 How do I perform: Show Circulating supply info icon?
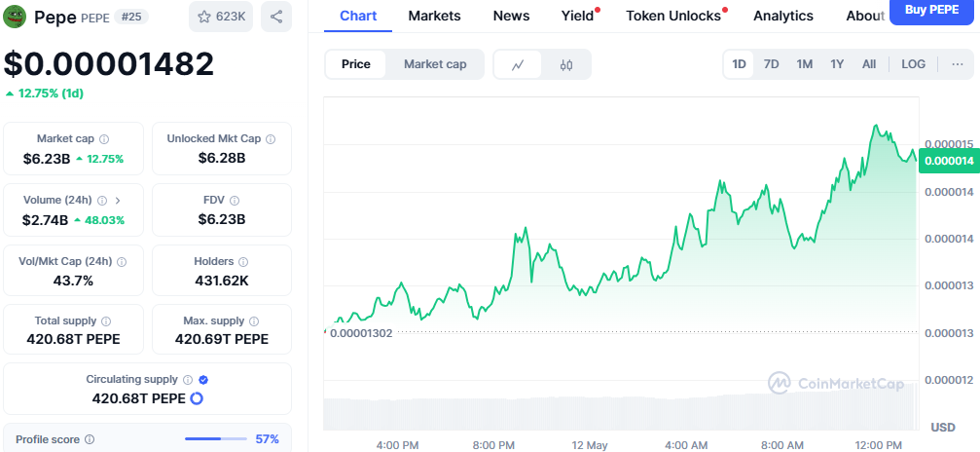(x=188, y=379)
